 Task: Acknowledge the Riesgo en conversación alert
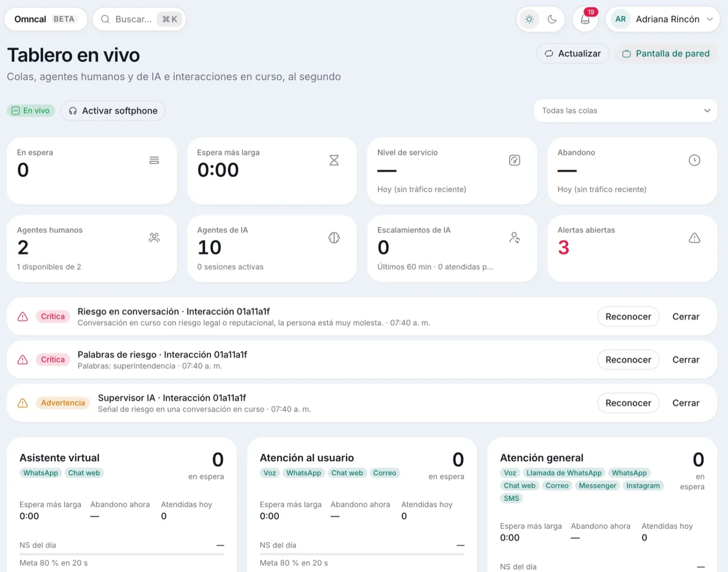(628, 316)
